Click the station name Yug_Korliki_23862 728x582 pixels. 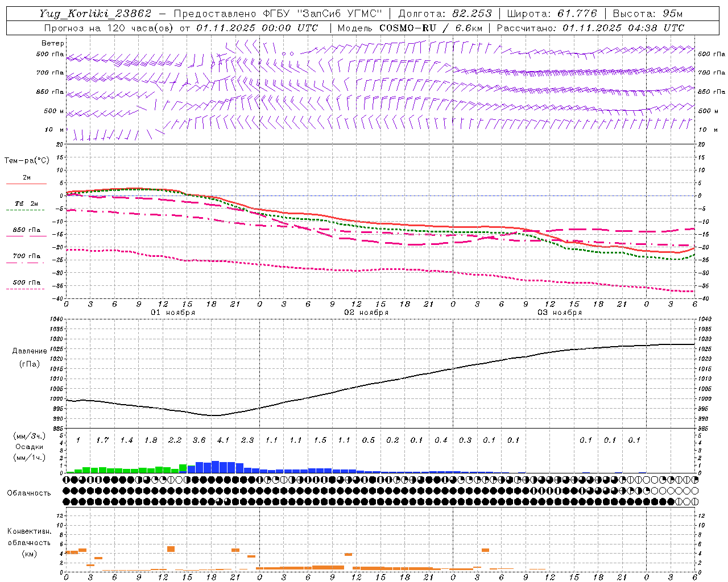pyautogui.click(x=96, y=14)
